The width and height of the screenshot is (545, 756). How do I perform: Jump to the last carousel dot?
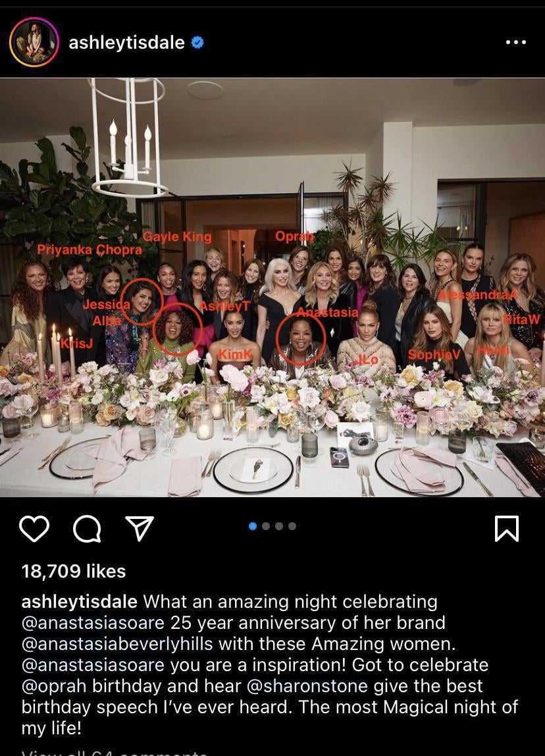pyautogui.click(x=292, y=526)
